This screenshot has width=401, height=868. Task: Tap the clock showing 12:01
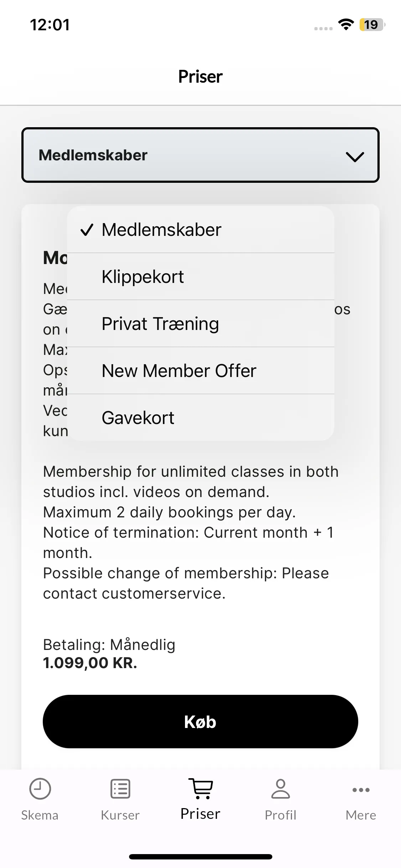[50, 25]
